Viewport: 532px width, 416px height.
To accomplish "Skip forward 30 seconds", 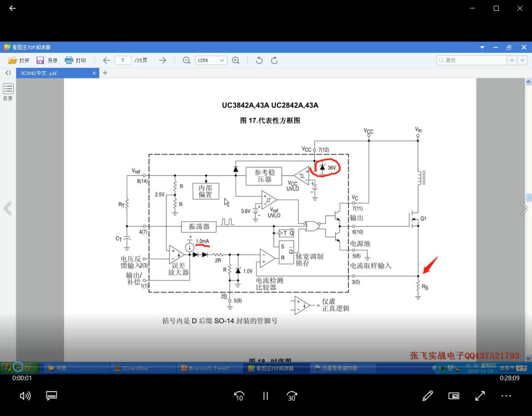I will [x=292, y=396].
